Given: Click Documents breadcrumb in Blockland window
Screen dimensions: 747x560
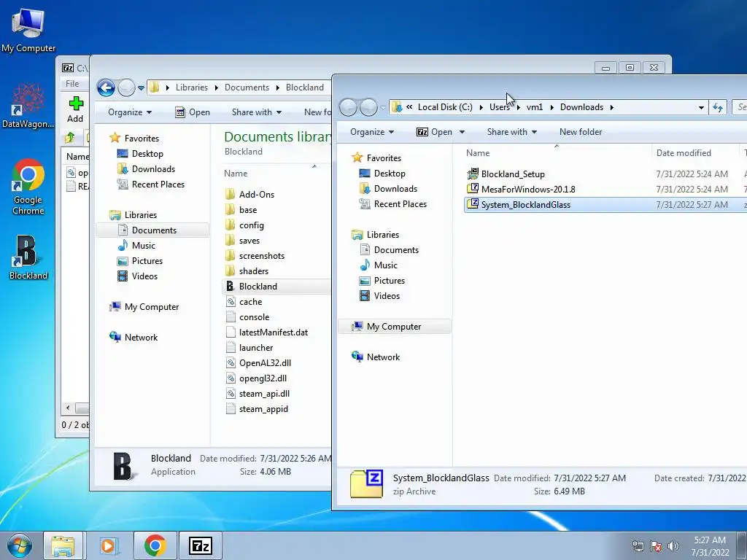Looking at the screenshot, I should click(x=247, y=87).
